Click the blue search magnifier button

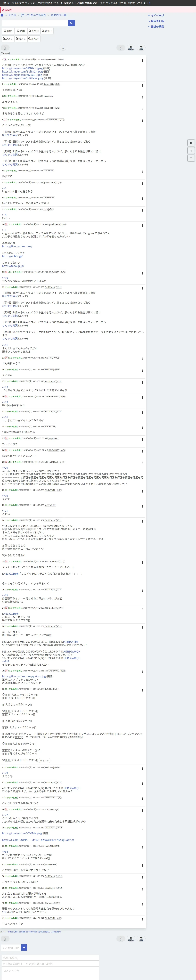point(72,23)
